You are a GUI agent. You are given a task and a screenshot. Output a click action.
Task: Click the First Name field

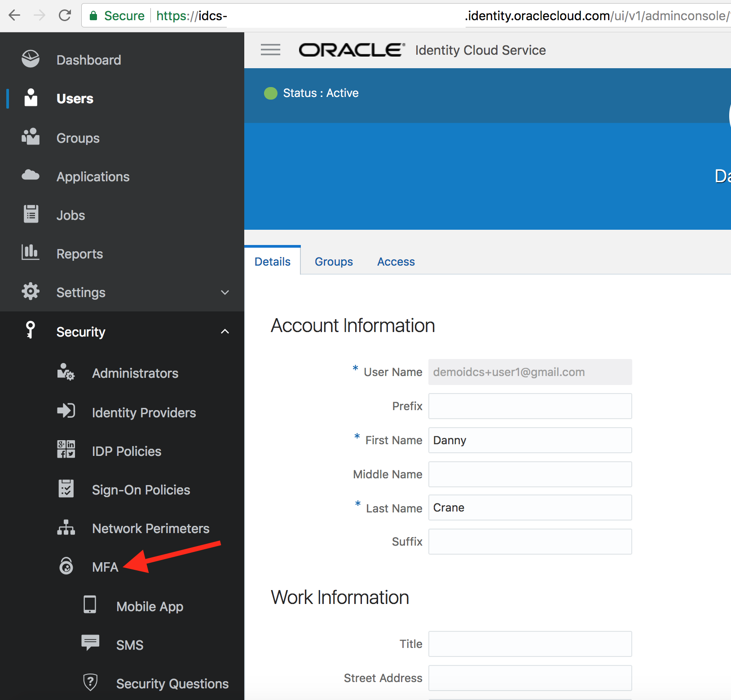click(530, 440)
